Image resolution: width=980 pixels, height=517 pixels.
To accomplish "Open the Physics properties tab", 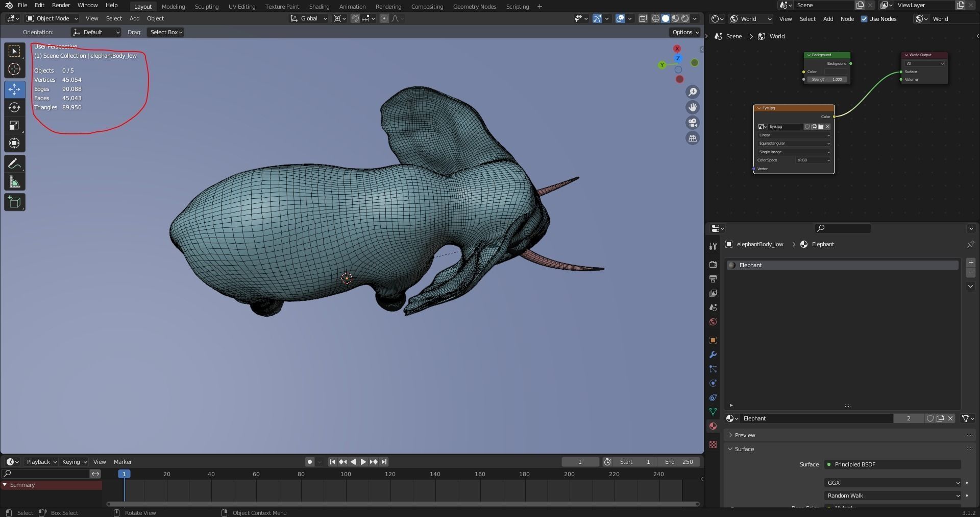I will coord(713,383).
